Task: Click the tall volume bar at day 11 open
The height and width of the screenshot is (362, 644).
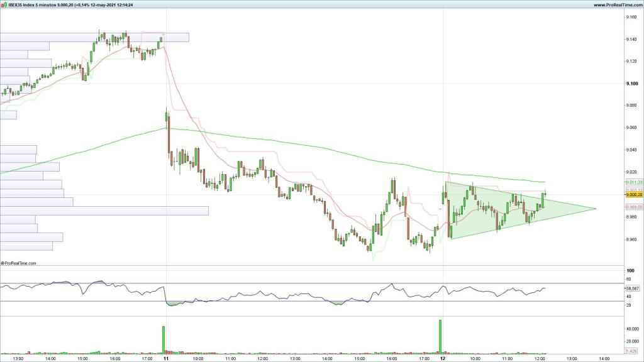Action: [164, 339]
